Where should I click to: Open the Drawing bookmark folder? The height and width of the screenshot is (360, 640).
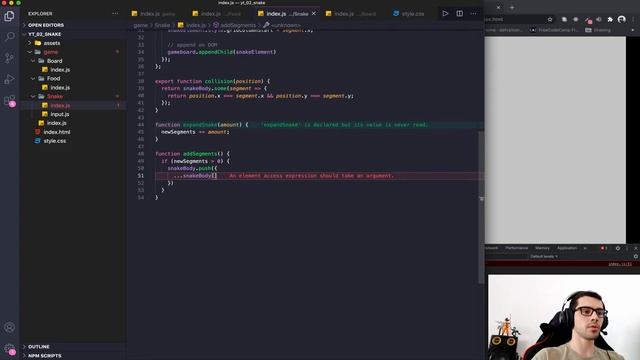coord(598,30)
